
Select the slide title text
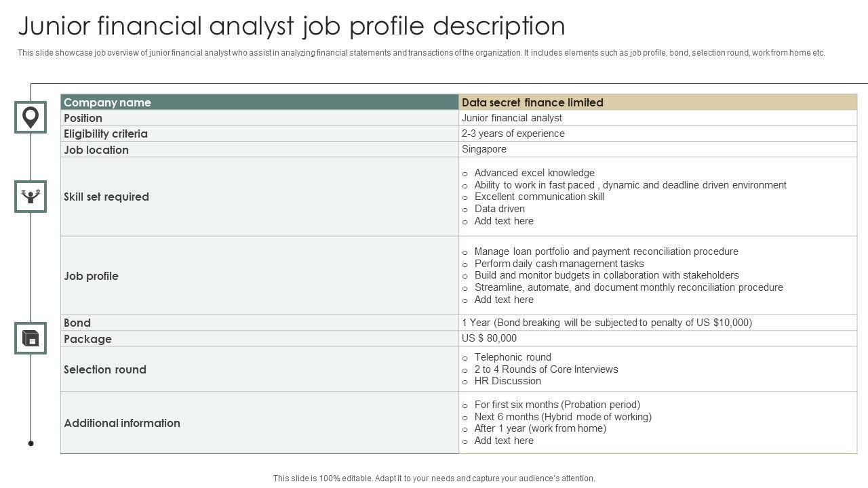click(292, 26)
